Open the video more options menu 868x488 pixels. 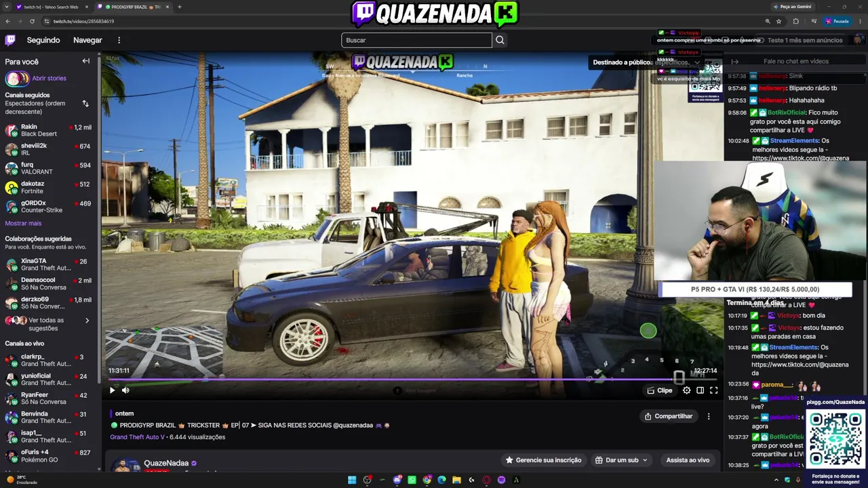pos(709,416)
